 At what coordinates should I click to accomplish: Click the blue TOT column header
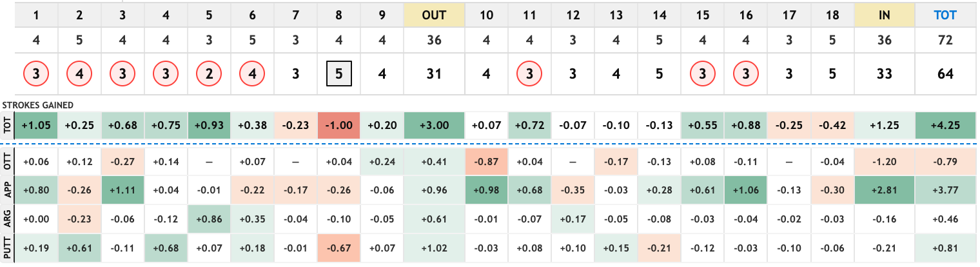(945, 14)
